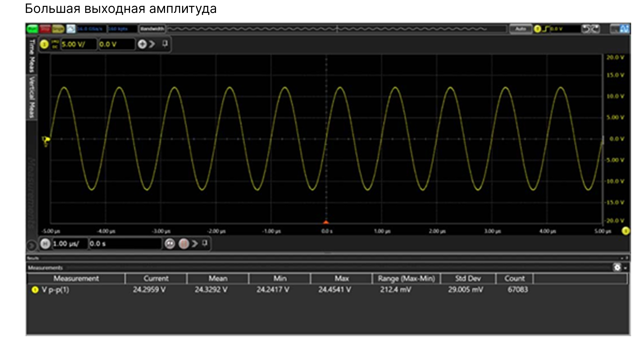Click the undo arrow icon
This screenshot has height=348, width=644.
tap(586, 29)
